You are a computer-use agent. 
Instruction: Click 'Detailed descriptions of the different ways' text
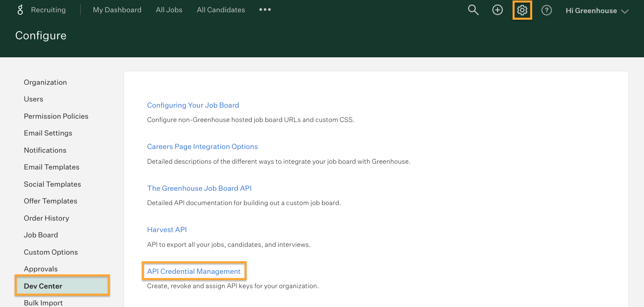click(279, 161)
